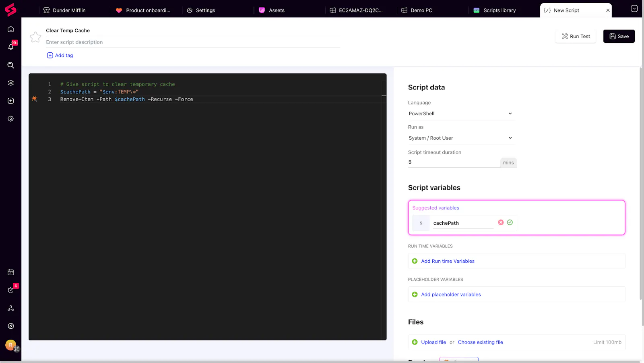Click the green plus beside Upload file

click(x=415, y=342)
